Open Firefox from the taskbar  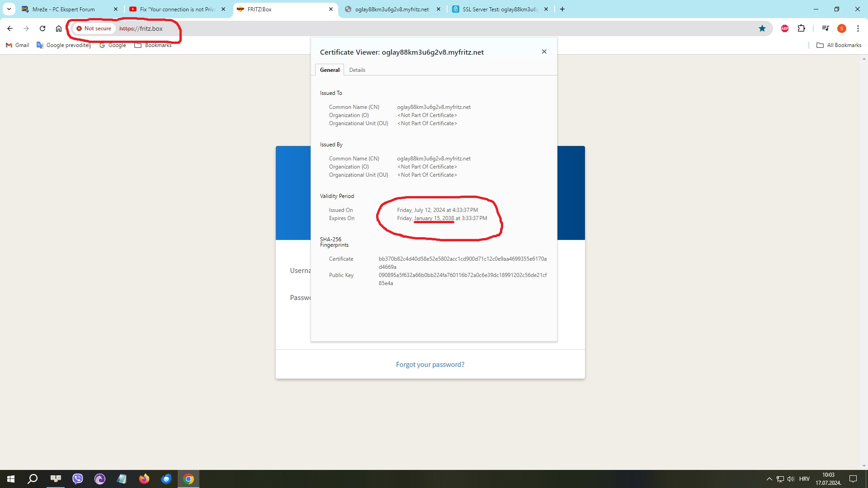[144, 479]
